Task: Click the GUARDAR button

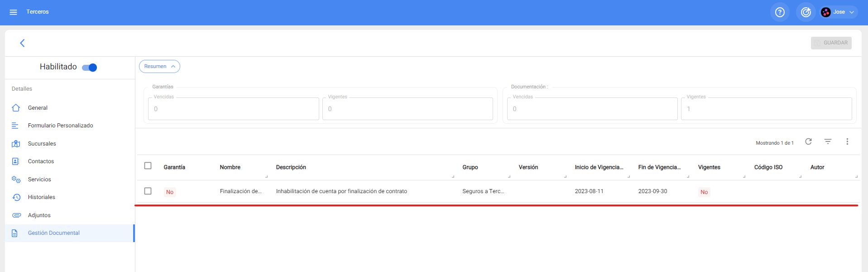Action: click(x=831, y=43)
